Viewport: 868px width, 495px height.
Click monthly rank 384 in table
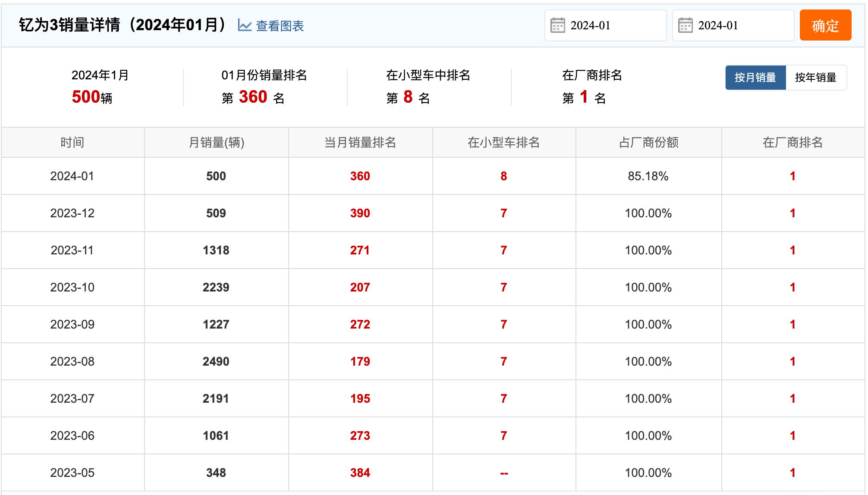coord(360,473)
